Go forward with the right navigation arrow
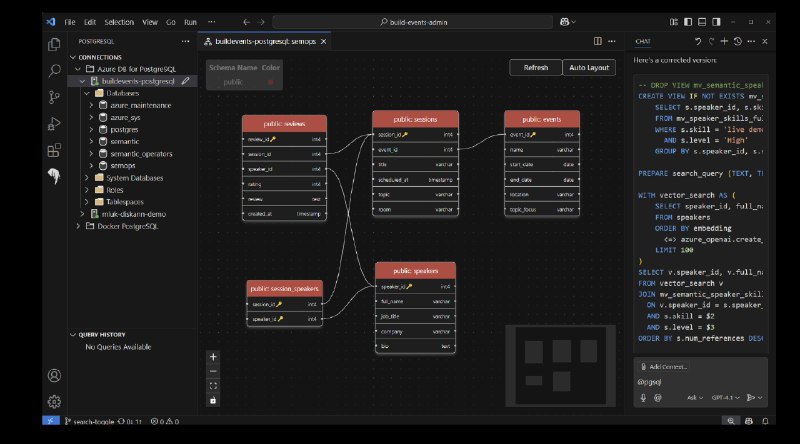 261,22
